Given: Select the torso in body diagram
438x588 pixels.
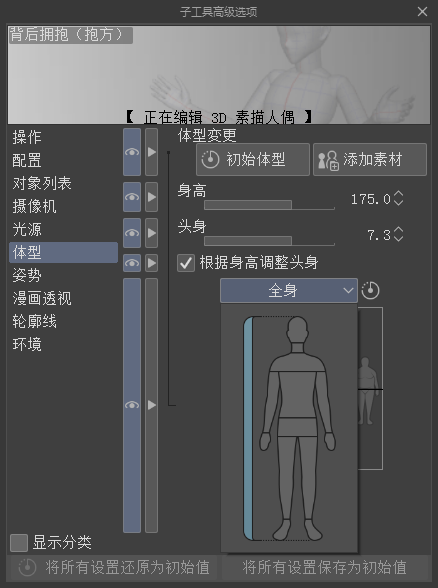Looking at the screenshot, I should 297,394.
